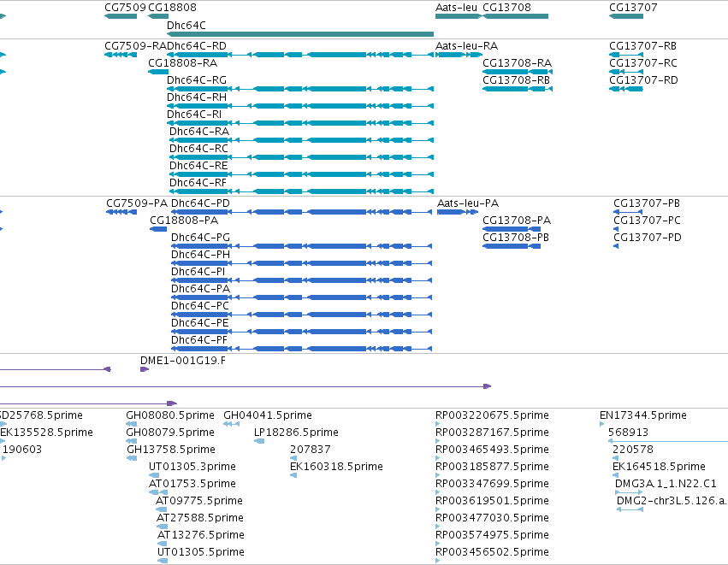
Task: Pick transcript Dhc64C-RE
Action: 198,166
